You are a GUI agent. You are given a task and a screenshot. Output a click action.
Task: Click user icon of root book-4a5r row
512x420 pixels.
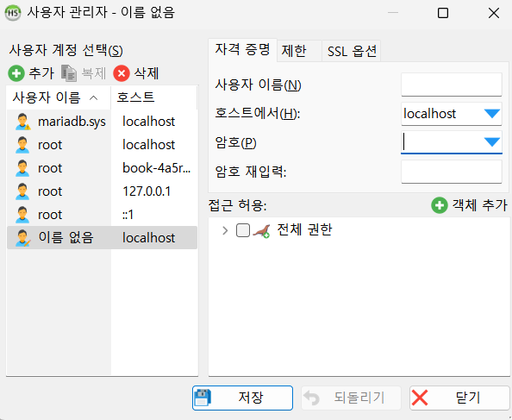point(22,168)
